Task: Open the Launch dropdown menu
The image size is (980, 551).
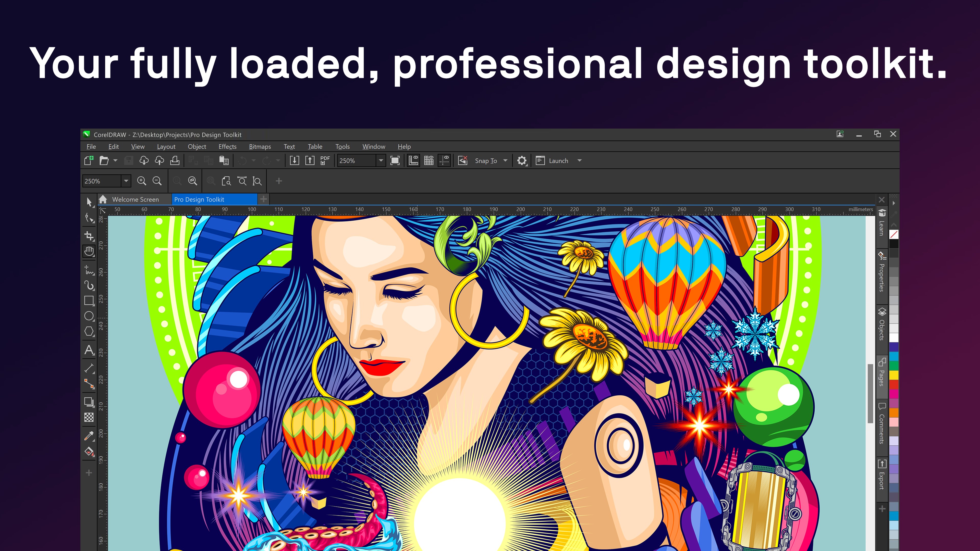Action: coord(579,160)
